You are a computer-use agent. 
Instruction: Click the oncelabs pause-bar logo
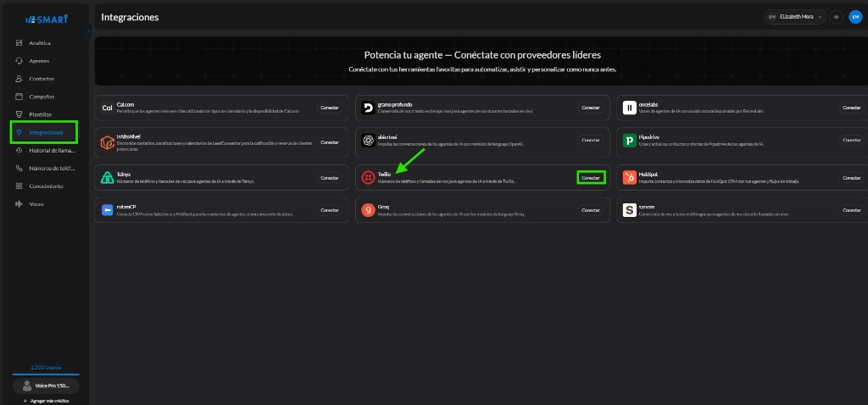click(x=630, y=108)
